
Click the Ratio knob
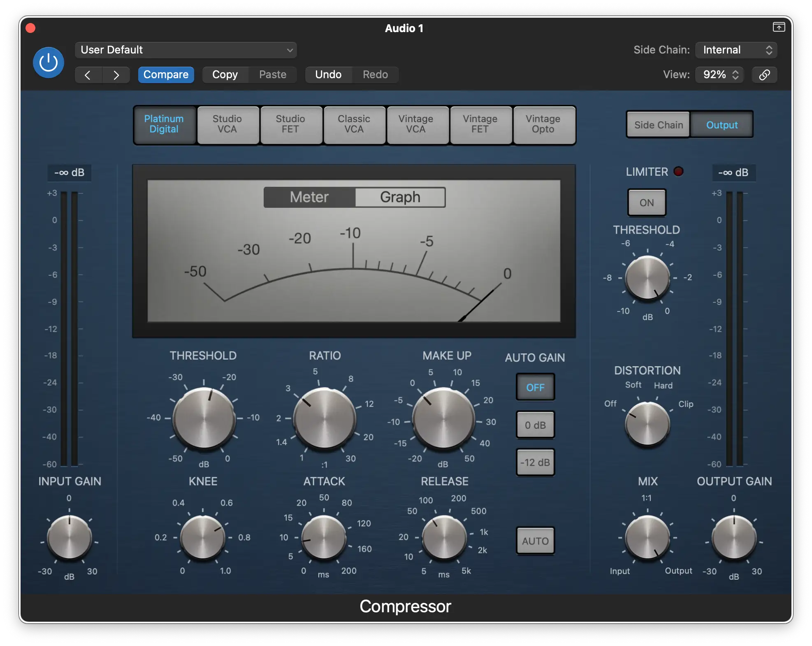(x=325, y=418)
